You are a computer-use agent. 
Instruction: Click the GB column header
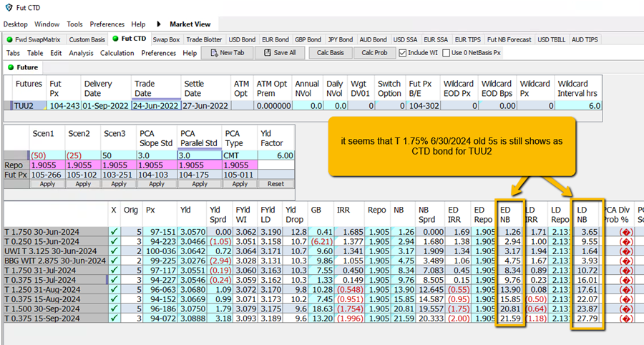(321, 215)
